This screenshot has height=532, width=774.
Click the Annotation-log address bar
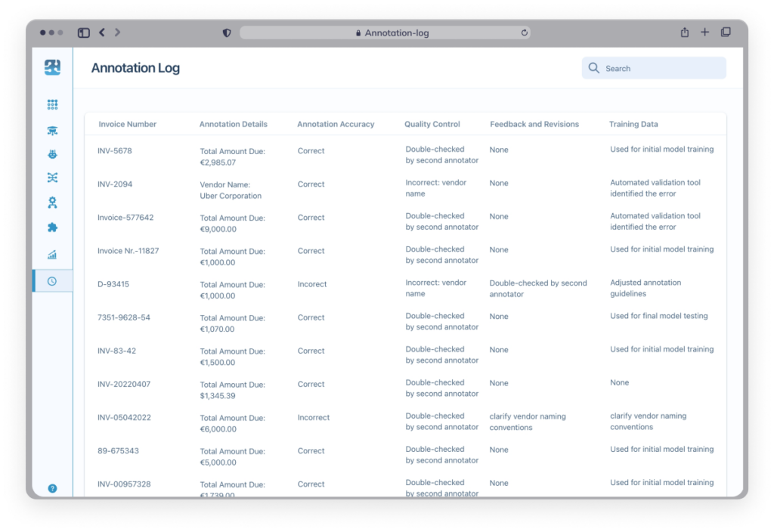point(385,33)
